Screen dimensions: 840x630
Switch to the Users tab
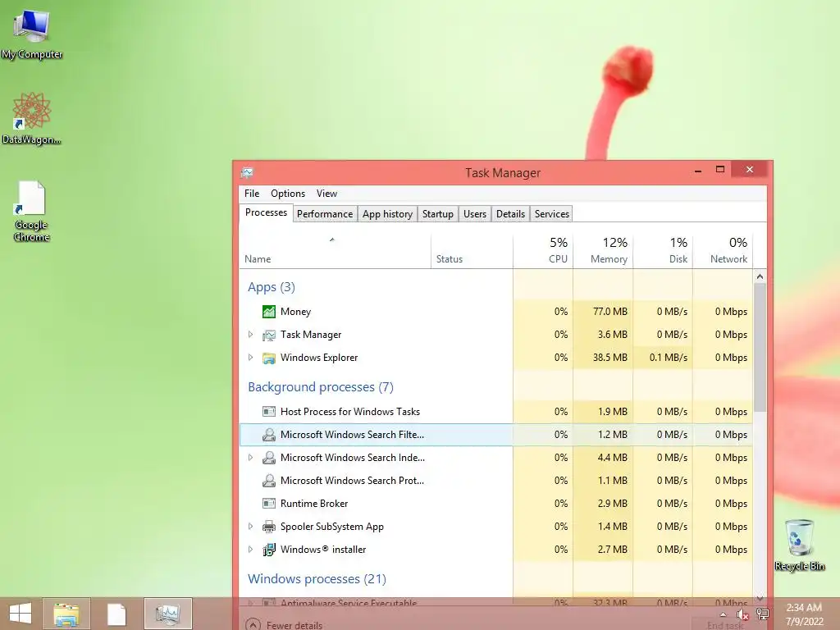[475, 214]
